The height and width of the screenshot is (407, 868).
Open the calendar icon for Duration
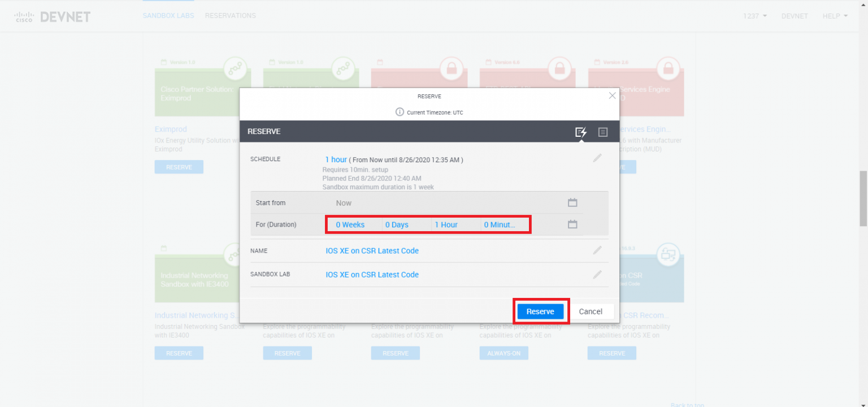[572, 224]
